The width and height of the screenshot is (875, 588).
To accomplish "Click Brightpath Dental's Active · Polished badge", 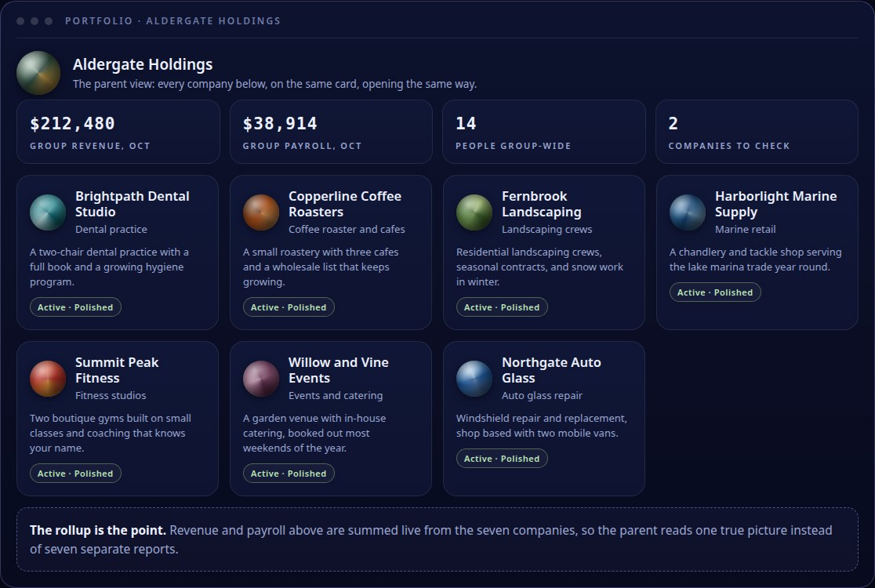I will pos(75,307).
